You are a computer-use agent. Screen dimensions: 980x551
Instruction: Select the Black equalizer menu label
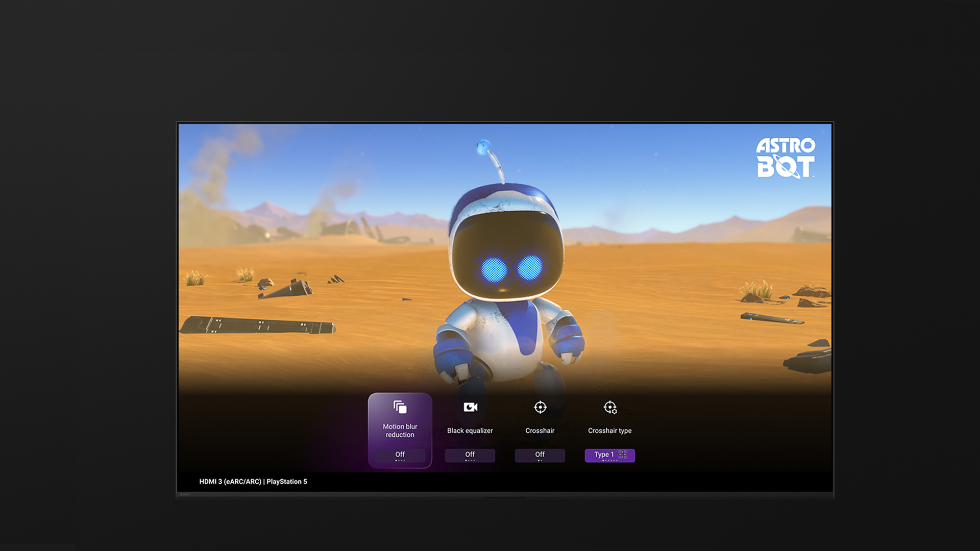[x=470, y=431]
